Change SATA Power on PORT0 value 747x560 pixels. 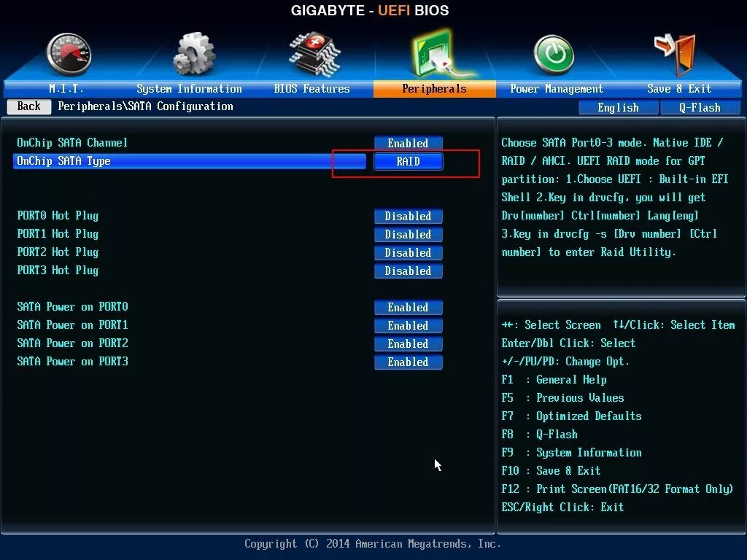click(409, 307)
